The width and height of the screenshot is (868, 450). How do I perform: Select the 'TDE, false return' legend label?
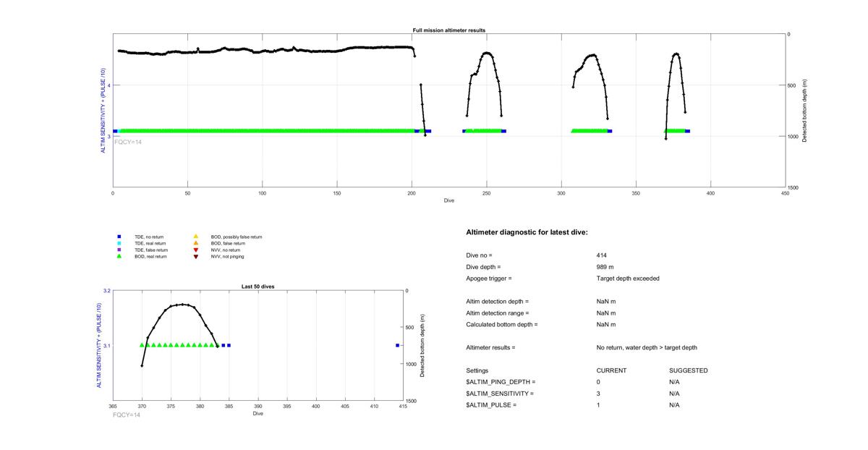151,250
